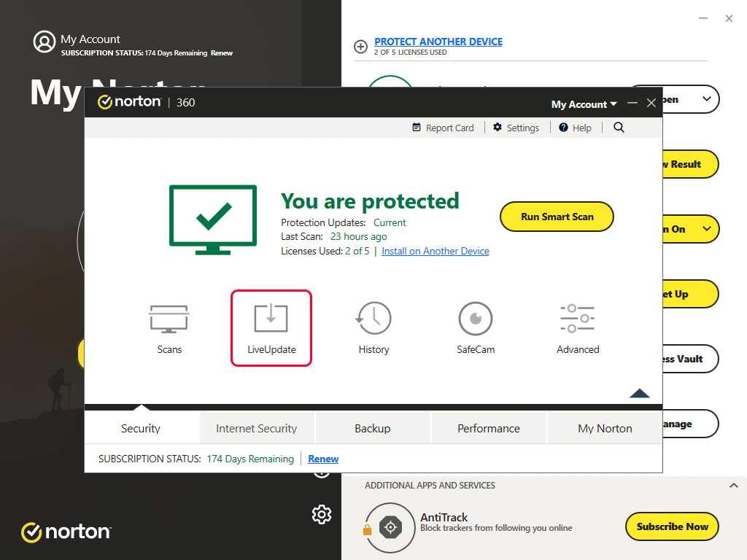Open the Help menu
This screenshot has height=560, width=747.
click(x=575, y=128)
